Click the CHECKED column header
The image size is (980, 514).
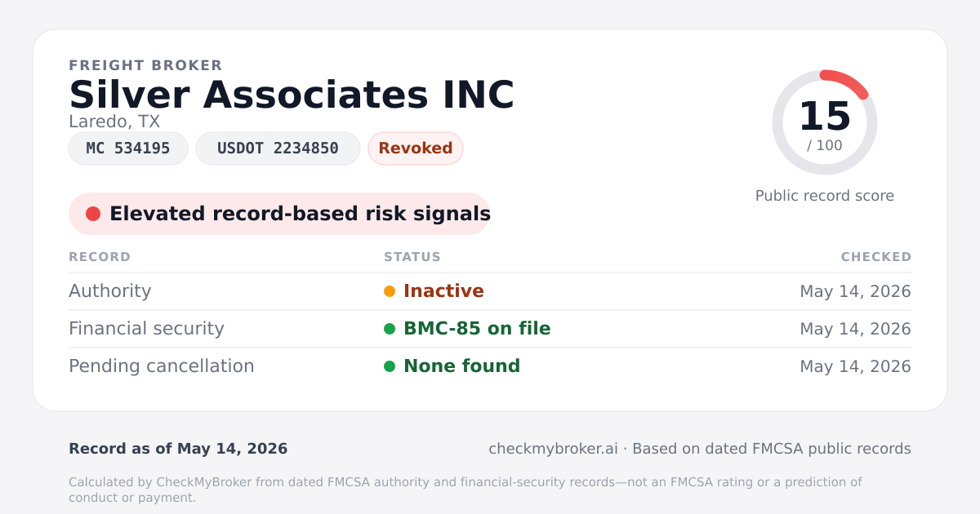pos(876,257)
